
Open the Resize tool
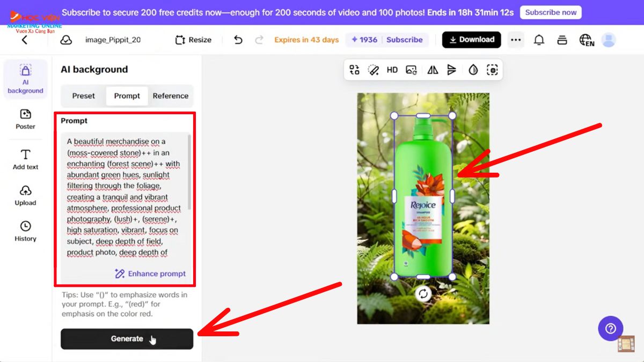pos(193,40)
